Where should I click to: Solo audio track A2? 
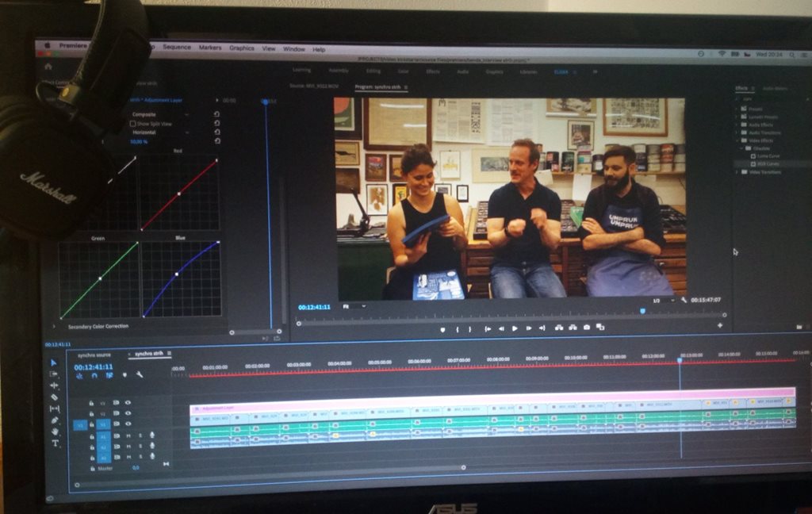pyautogui.click(x=140, y=447)
